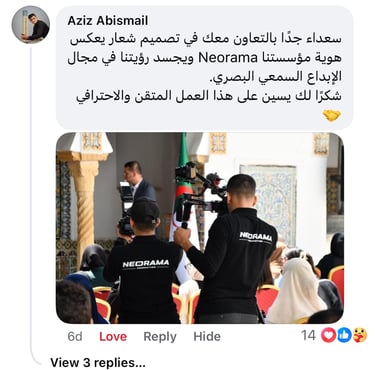Click the handshake emoji in the comment
375x370 pixels.
[x=332, y=116]
